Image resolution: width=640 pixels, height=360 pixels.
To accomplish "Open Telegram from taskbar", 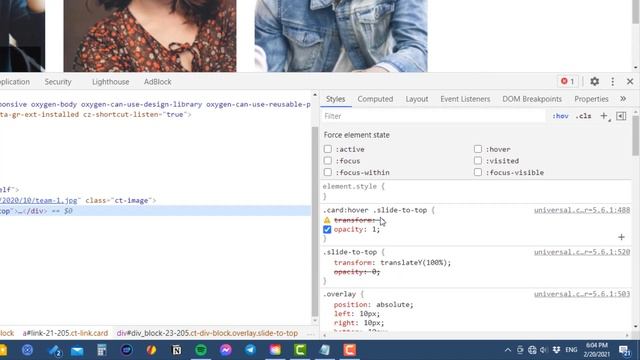I will 250,350.
